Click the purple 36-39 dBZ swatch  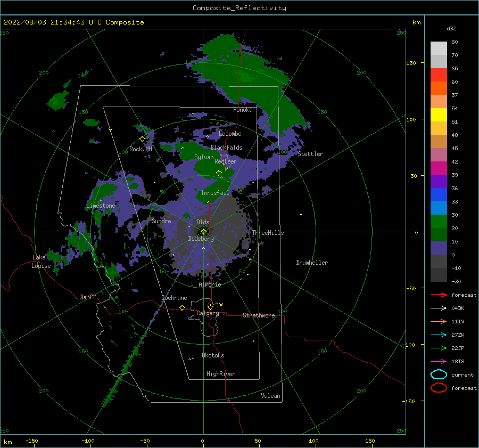pos(439,182)
